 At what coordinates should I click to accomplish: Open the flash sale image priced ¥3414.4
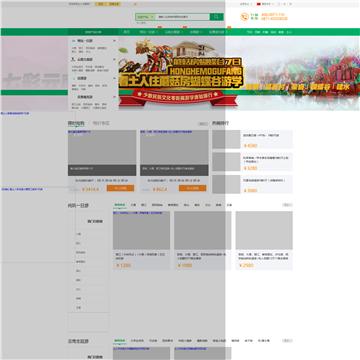102,153
